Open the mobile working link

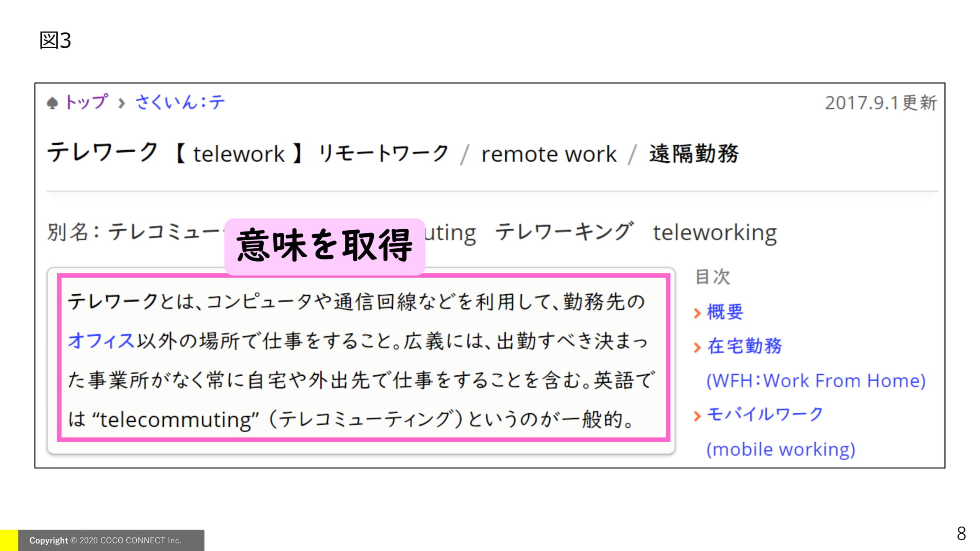coord(781,449)
